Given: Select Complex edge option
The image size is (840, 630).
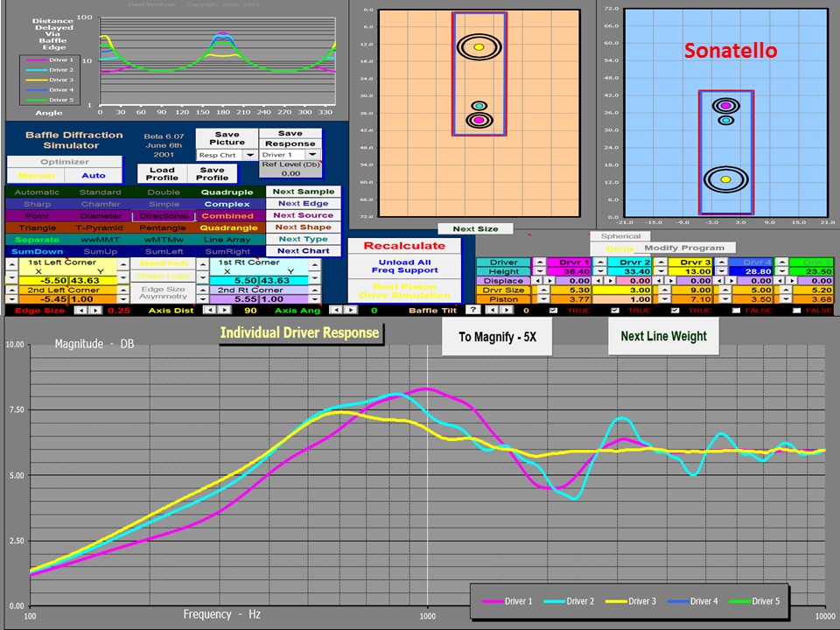Looking at the screenshot, I should point(227,204).
